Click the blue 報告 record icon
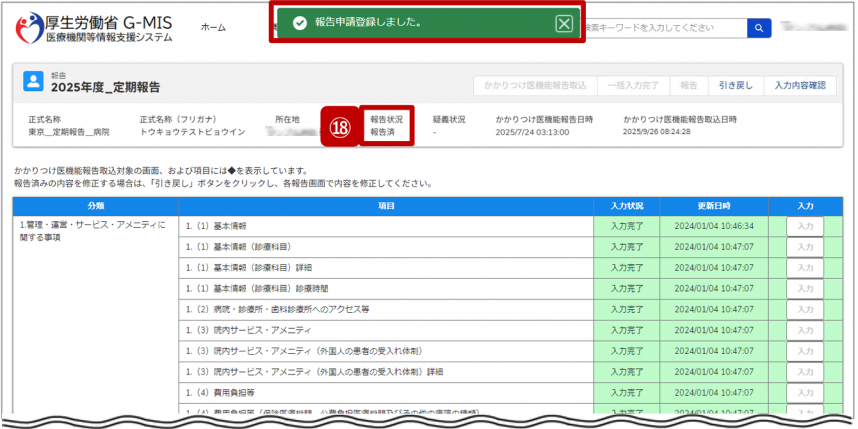The height and width of the screenshot is (429, 858). click(x=34, y=82)
